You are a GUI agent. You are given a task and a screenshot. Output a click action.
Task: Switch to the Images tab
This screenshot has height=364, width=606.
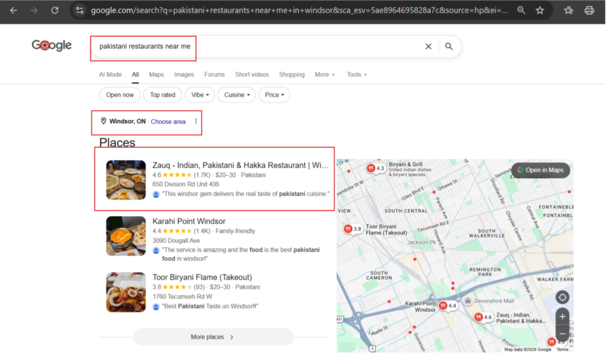184,75
